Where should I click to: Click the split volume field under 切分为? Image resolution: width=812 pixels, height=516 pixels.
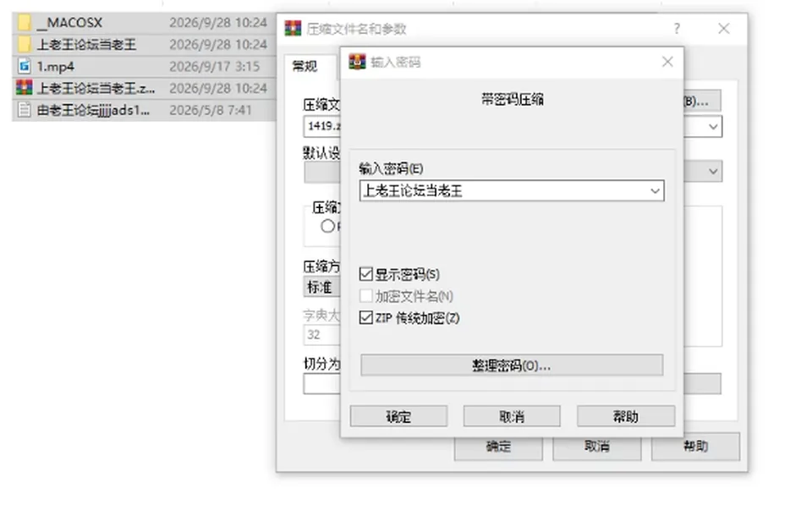(322, 384)
